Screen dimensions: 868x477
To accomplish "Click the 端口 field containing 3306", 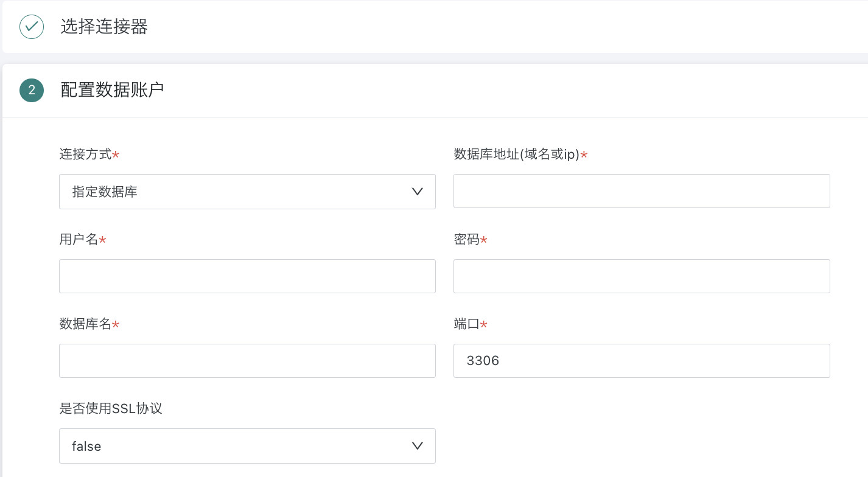I will [x=642, y=361].
